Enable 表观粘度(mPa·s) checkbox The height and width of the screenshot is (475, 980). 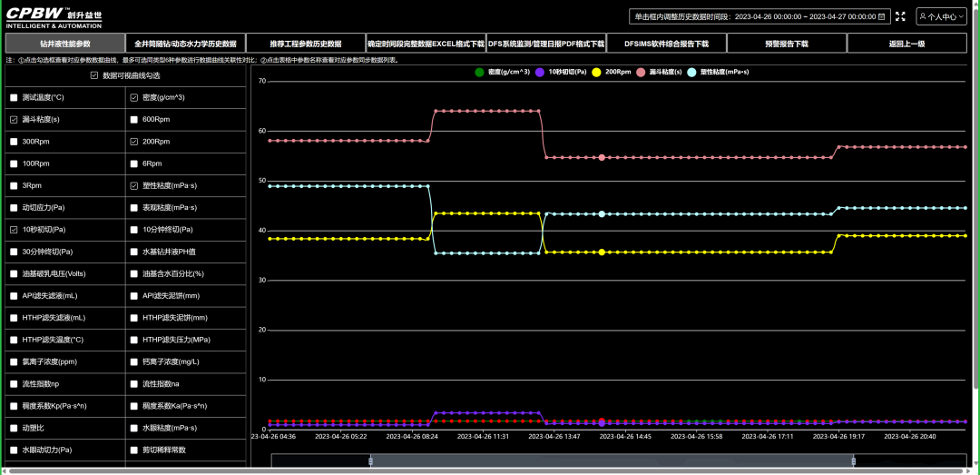point(133,208)
